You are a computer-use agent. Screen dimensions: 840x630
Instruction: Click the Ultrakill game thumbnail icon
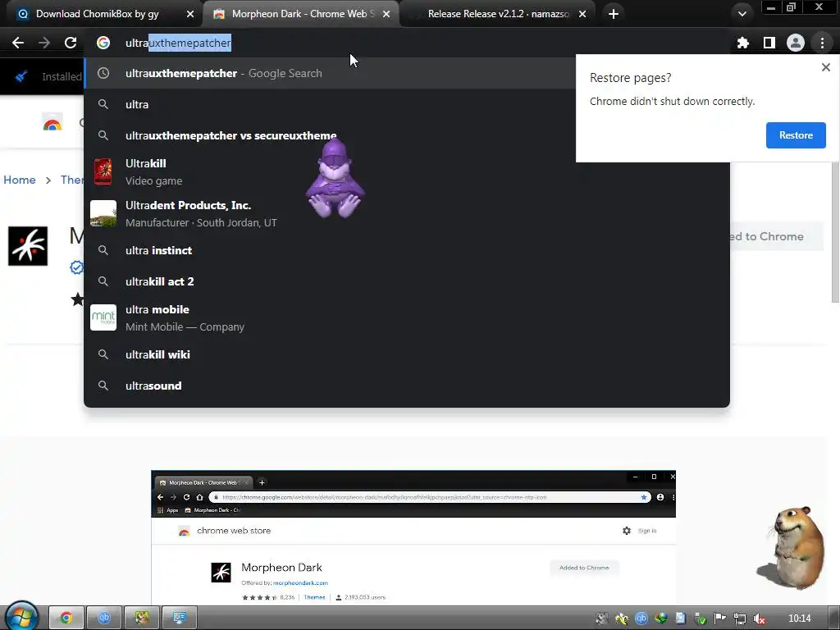tap(103, 172)
